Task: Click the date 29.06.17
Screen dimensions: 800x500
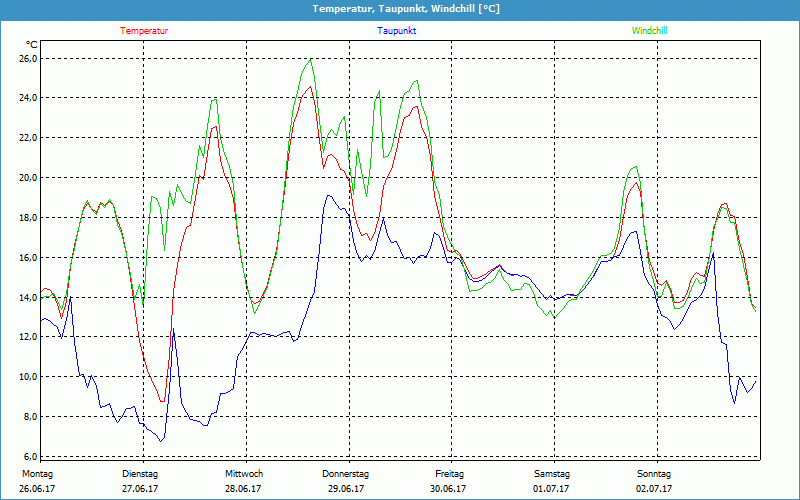Action: (x=346, y=489)
